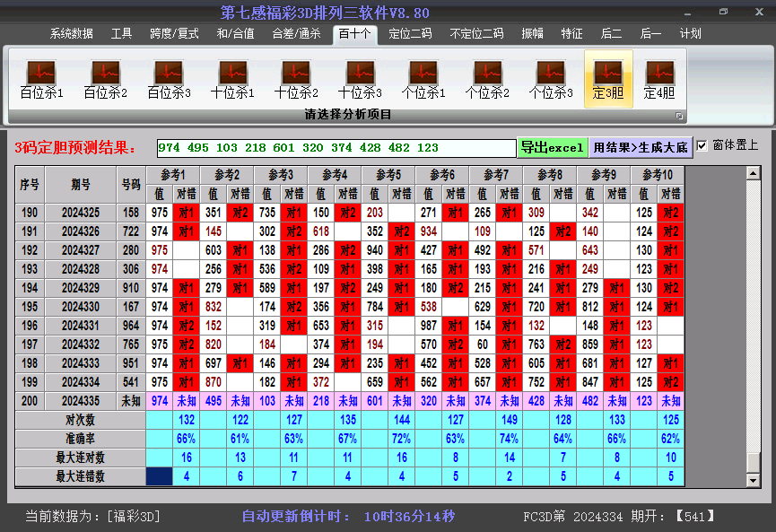Image resolution: width=776 pixels, height=532 pixels.
Task: Select the 百位杀2 analysis icon
Action: click(x=106, y=79)
